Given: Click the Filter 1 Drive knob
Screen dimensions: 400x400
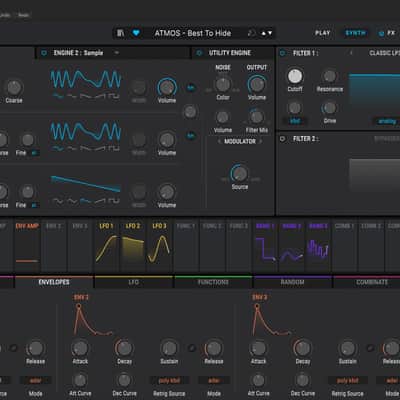Looking at the screenshot, I should [x=330, y=108].
